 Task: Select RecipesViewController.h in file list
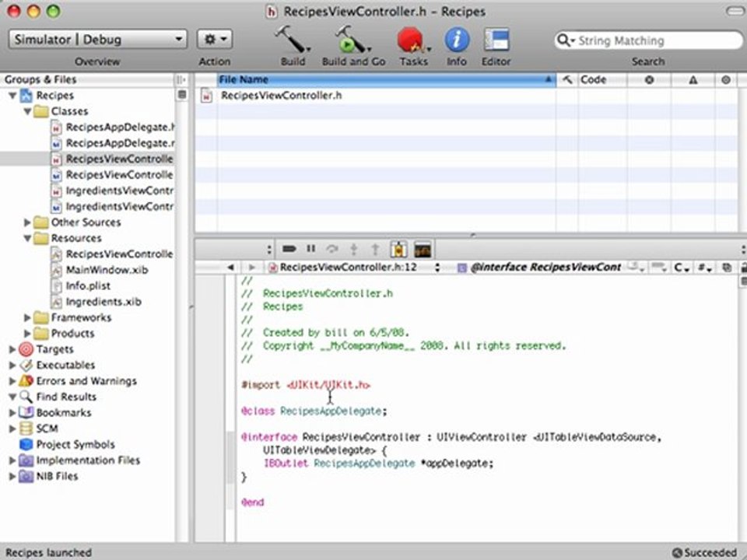click(x=281, y=96)
